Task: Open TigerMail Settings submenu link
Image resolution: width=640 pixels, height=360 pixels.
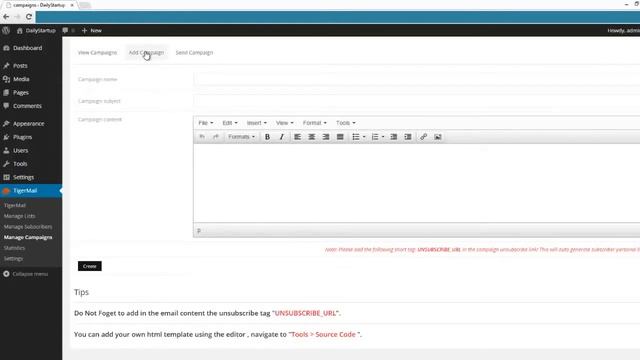Action: (x=13, y=258)
